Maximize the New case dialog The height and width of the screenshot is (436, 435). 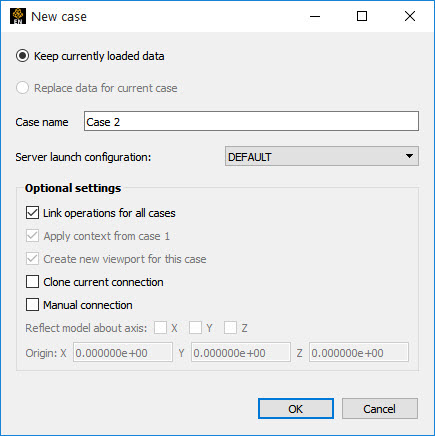[362, 16]
